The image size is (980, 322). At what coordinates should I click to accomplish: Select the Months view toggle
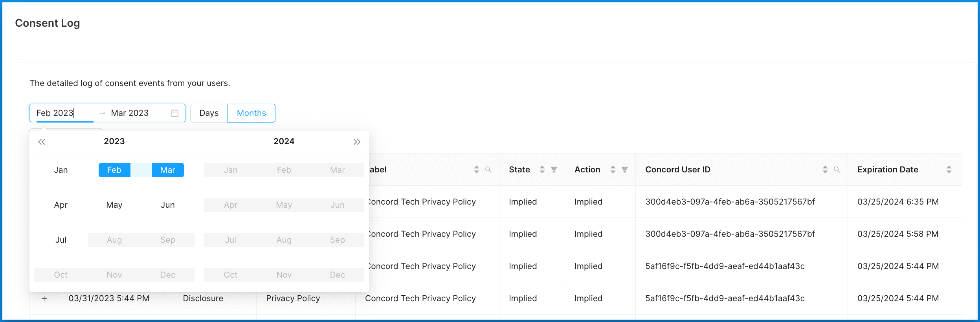pos(251,113)
